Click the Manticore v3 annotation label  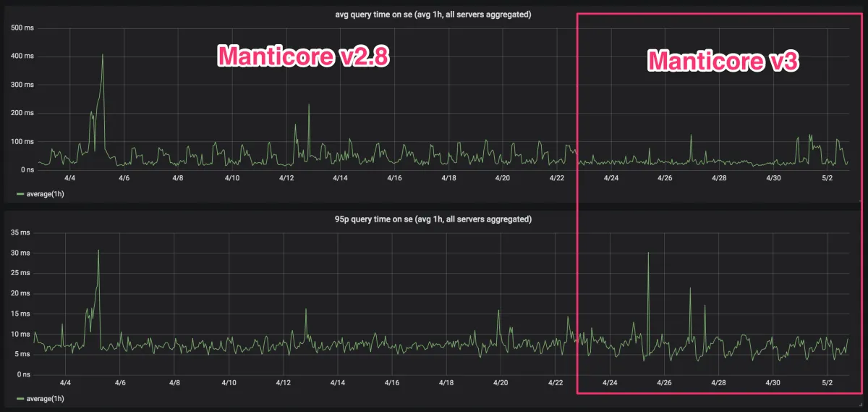[722, 62]
